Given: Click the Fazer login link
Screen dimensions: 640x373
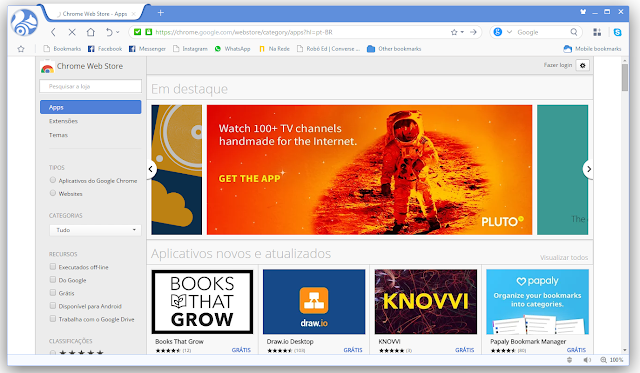Looking at the screenshot, I should point(558,65).
